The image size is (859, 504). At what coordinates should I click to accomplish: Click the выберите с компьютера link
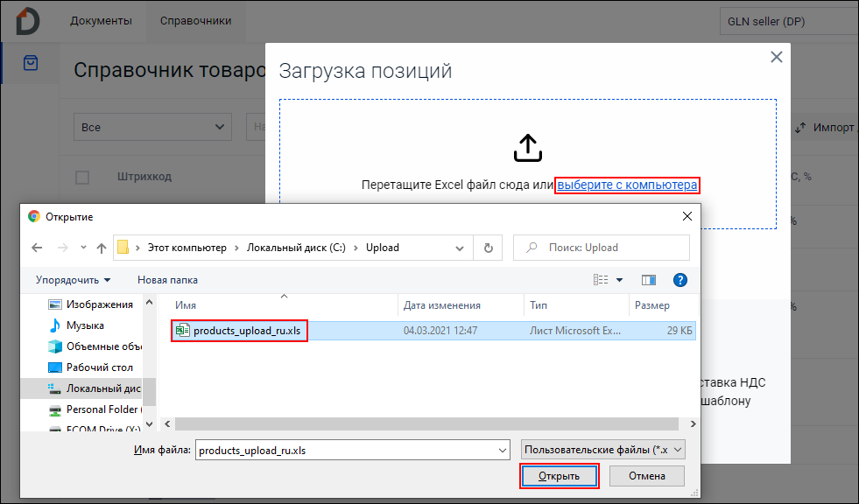point(627,185)
